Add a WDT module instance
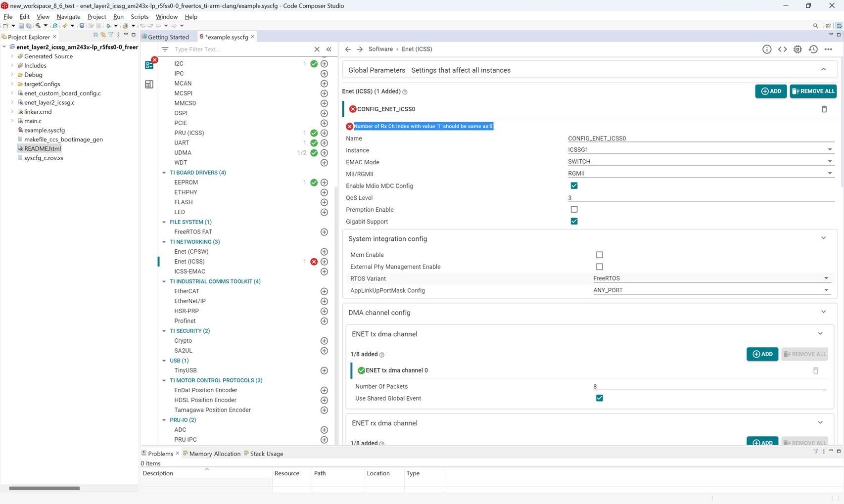This screenshot has height=504, width=844. [324, 163]
